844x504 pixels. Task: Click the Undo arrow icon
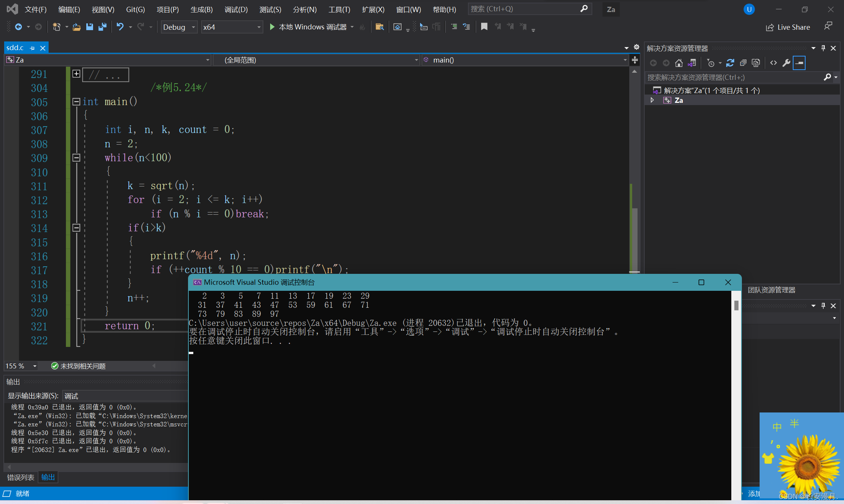click(120, 27)
